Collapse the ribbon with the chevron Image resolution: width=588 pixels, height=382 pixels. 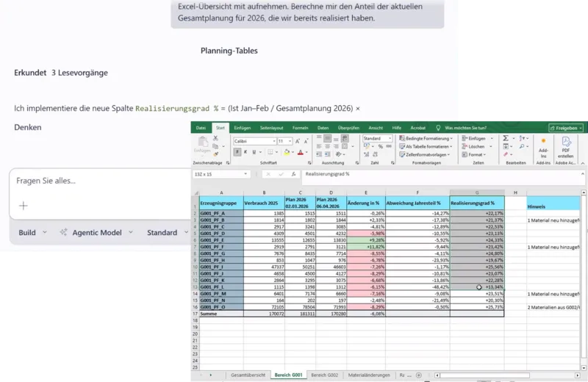582,163
